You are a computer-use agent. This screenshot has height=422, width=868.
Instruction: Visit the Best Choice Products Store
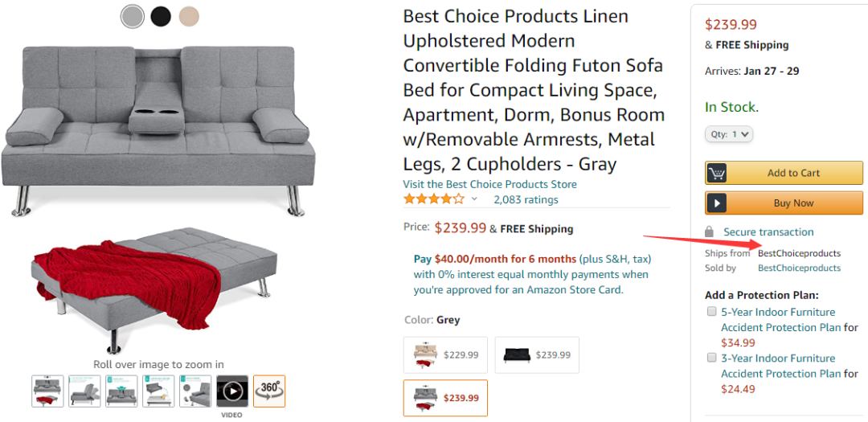[x=489, y=184]
